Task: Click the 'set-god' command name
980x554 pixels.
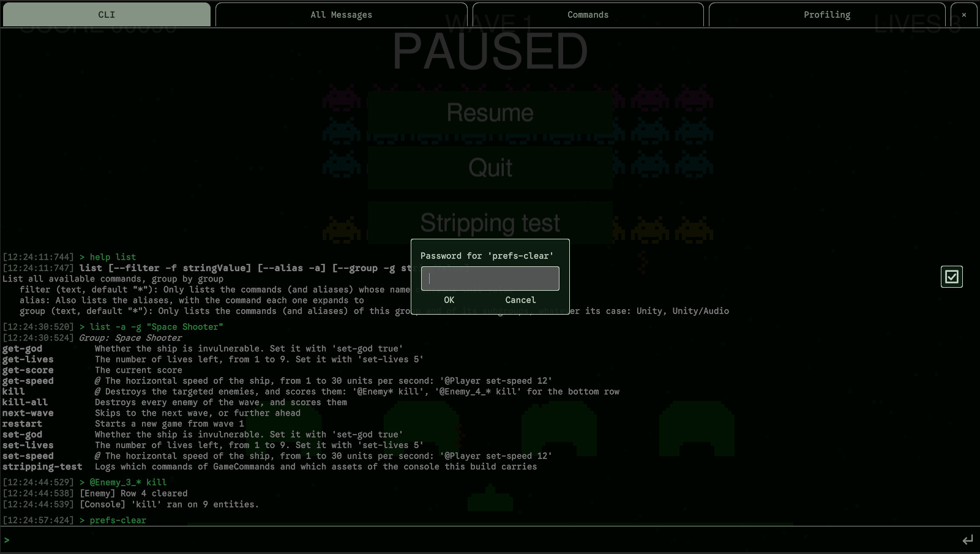Action: pos(23,435)
